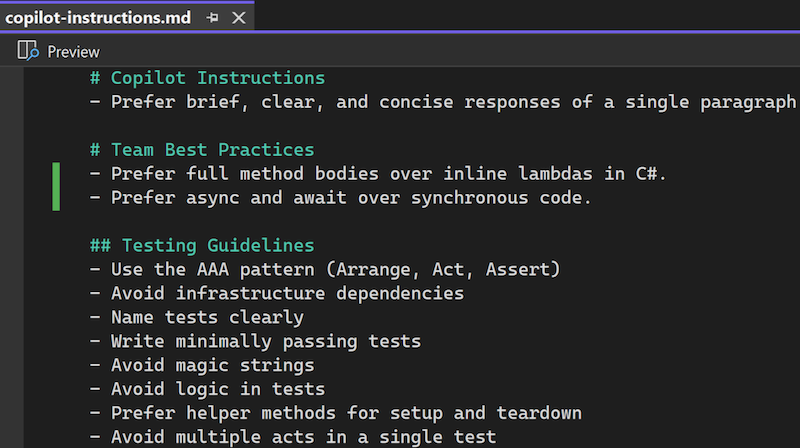Click the '# Team Best Practices' heading
800x448 pixels.
pos(202,150)
